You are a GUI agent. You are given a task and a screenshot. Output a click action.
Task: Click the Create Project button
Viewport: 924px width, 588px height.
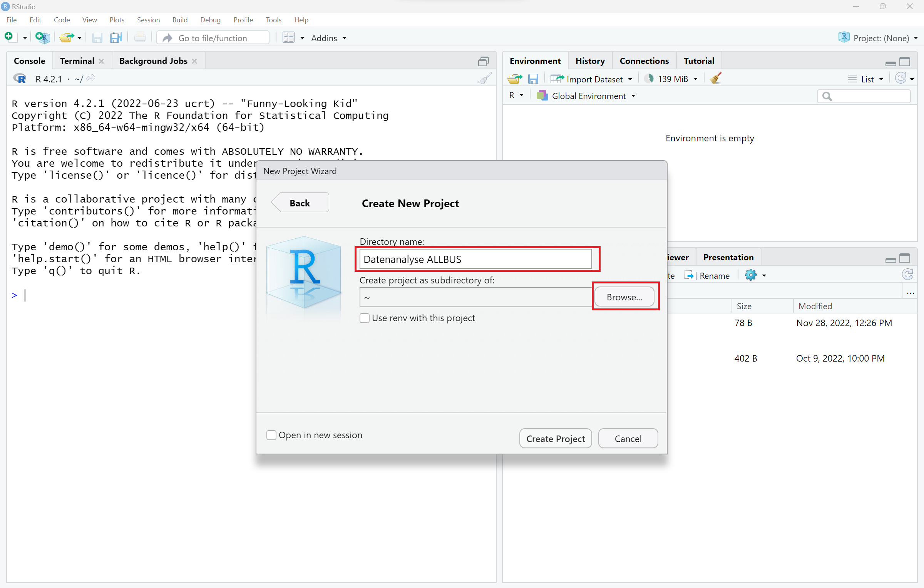click(555, 439)
